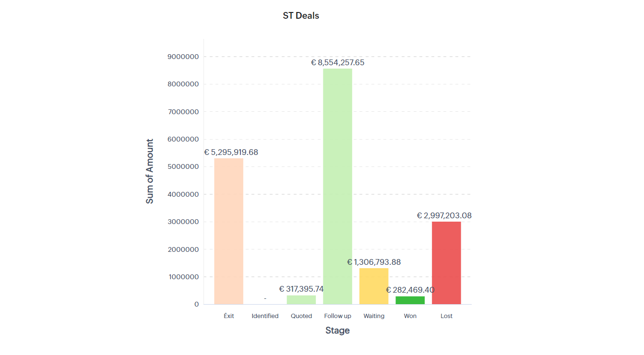This screenshot has width=644, height=355.
Task: Click the € 8,554,257.65 data label
Action: click(337, 62)
